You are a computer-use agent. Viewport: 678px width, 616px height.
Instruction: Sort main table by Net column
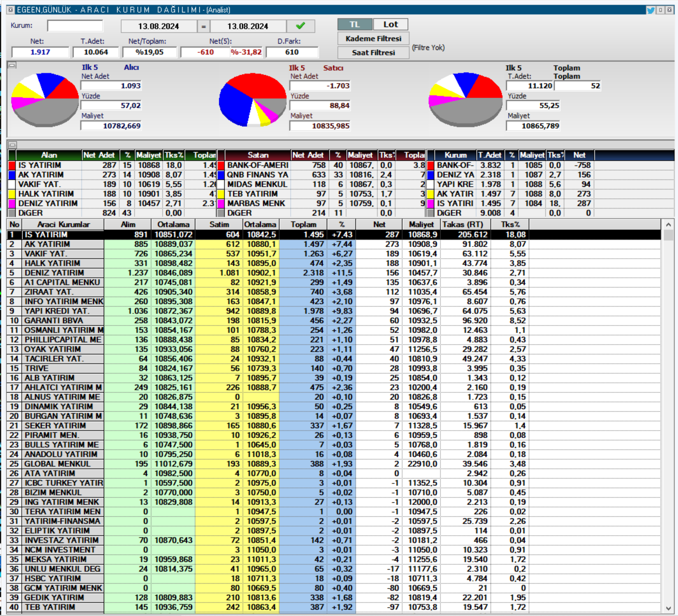379,225
